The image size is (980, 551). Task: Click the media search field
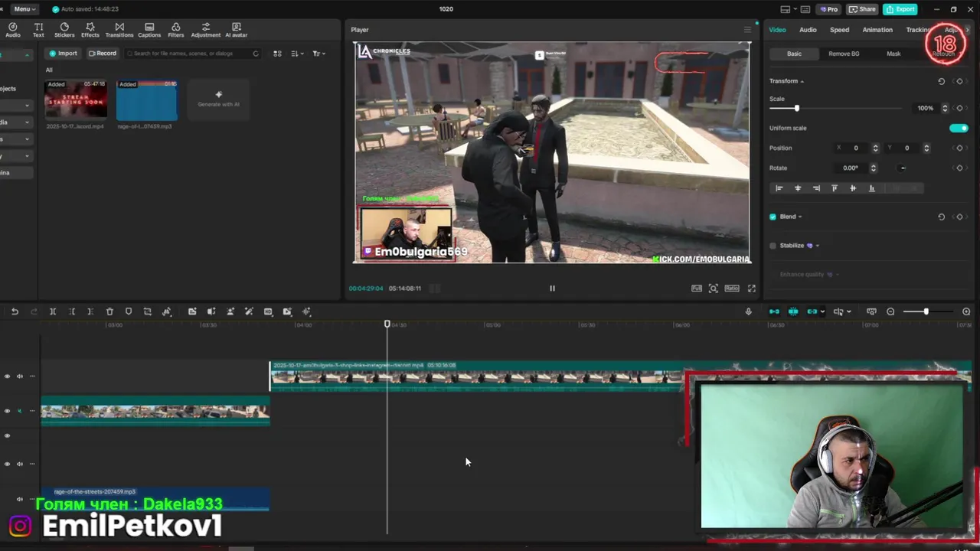coord(192,54)
